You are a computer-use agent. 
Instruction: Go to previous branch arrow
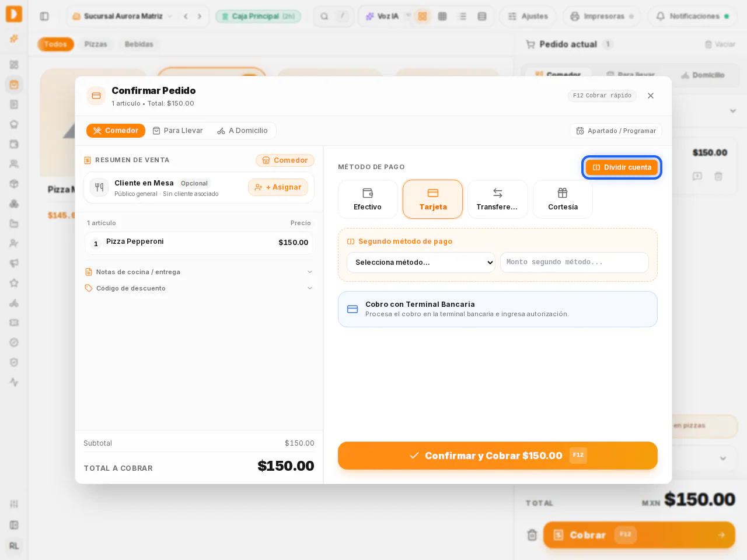(186, 16)
